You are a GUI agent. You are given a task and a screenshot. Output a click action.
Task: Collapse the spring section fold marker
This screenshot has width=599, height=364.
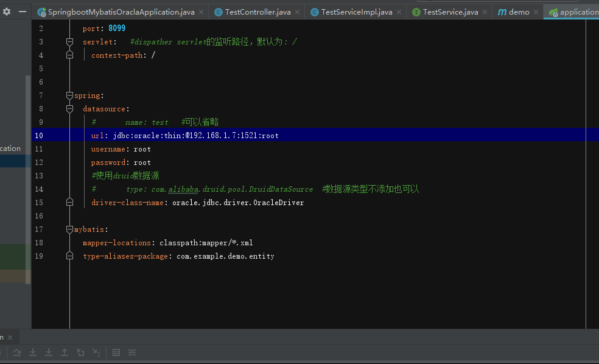[x=69, y=95]
